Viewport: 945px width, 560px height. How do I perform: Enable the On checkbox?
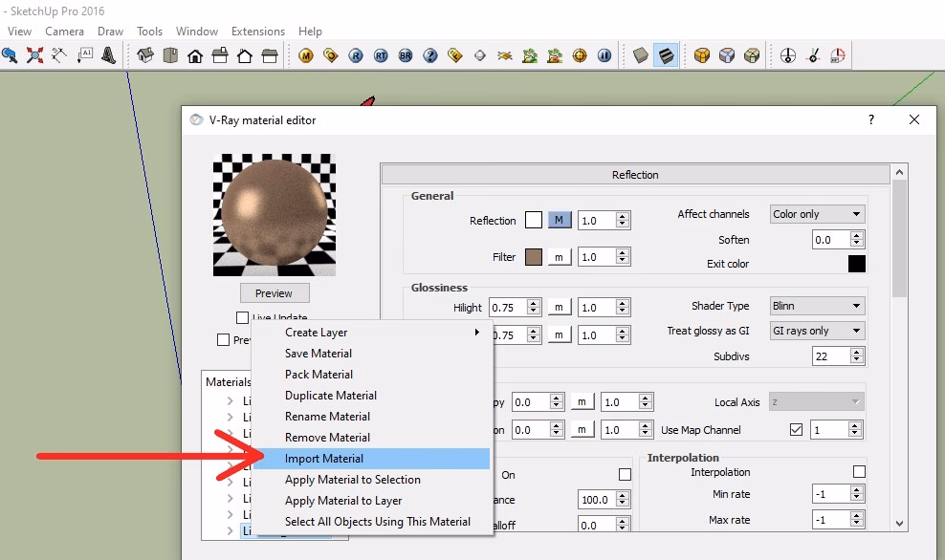(625, 475)
